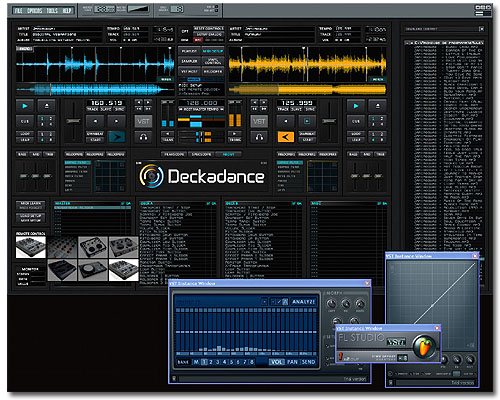Toggle the TREB kill switch on deck B
Viewport: 500px width, 400px height.
[x=380, y=154]
